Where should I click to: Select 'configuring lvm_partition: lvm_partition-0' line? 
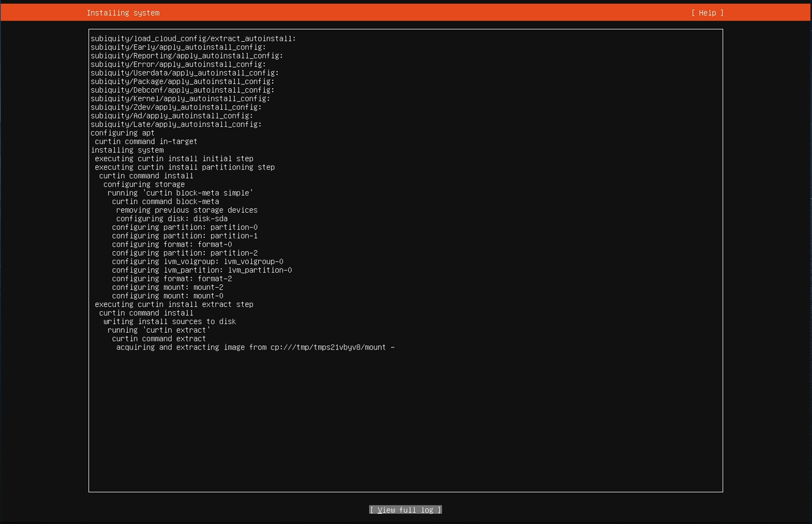click(x=202, y=270)
